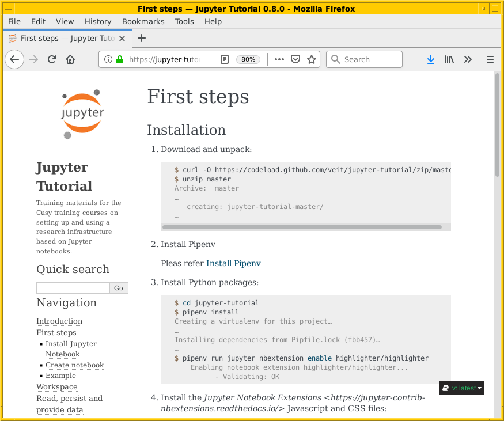Click the 'First steps' page heading
The height and width of the screenshot is (421, 504).
coord(198,97)
